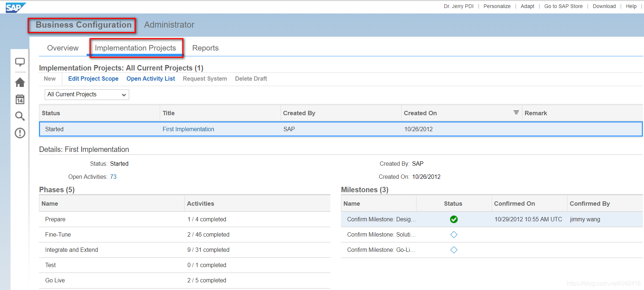
Task: Select Confirm Milestone: Go-Li… row
Action: coord(492,250)
